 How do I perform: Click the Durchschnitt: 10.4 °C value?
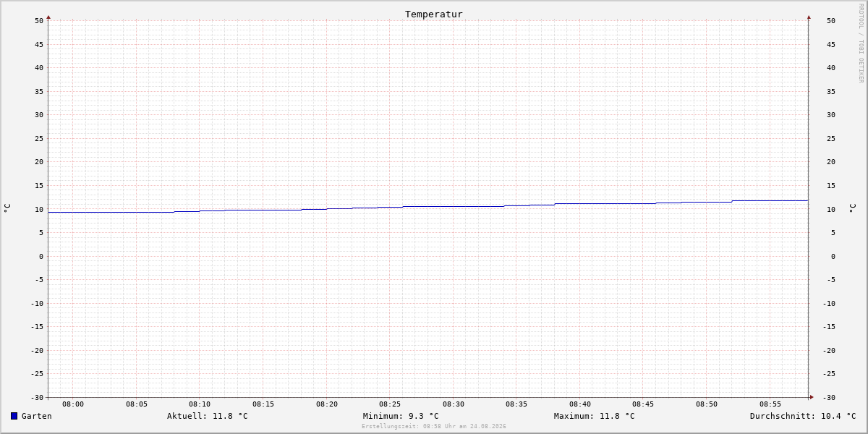coord(803,416)
